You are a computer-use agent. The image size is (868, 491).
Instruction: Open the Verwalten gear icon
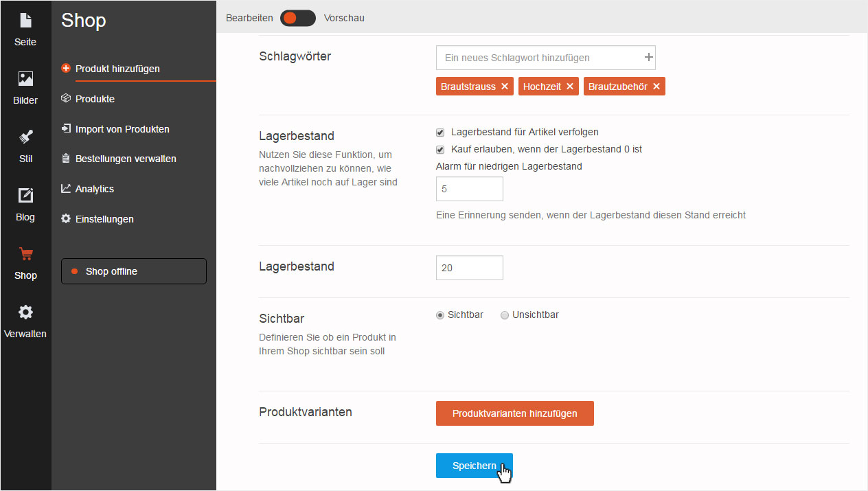[25, 312]
